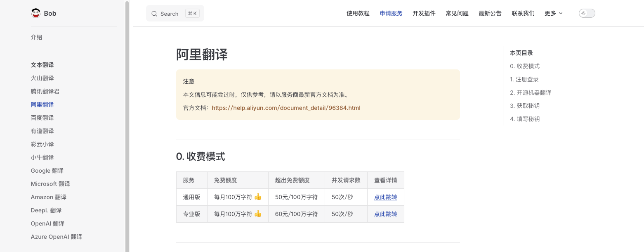Select 有道翻译 in the sidebar
The height and width of the screenshot is (252, 644).
click(x=42, y=131)
